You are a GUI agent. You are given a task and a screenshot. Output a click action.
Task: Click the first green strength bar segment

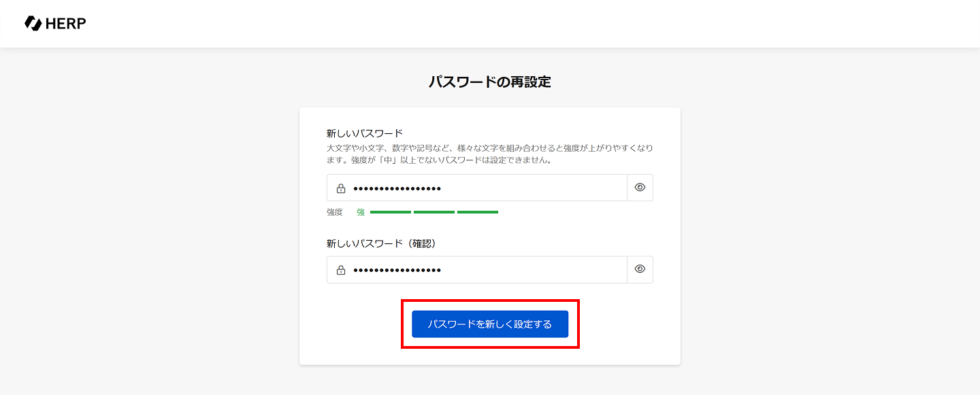391,212
